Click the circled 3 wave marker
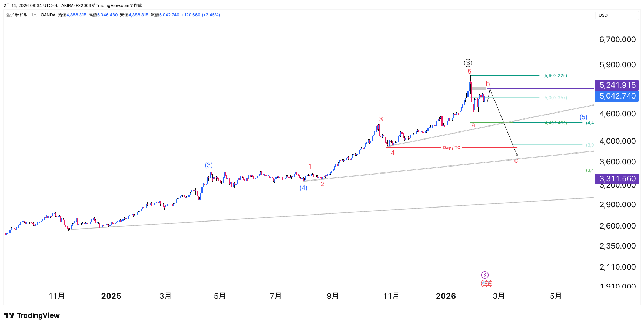The height and width of the screenshot is (326, 644). pos(468,63)
